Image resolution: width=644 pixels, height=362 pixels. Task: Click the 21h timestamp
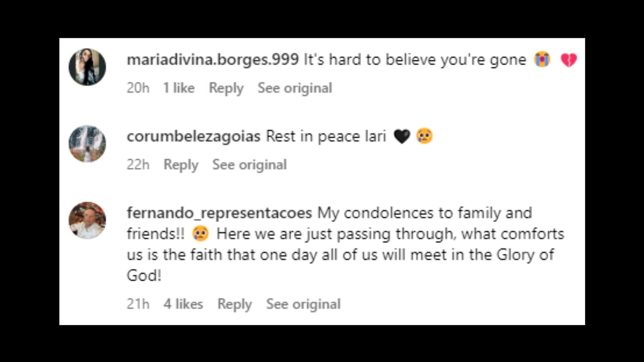point(138,304)
